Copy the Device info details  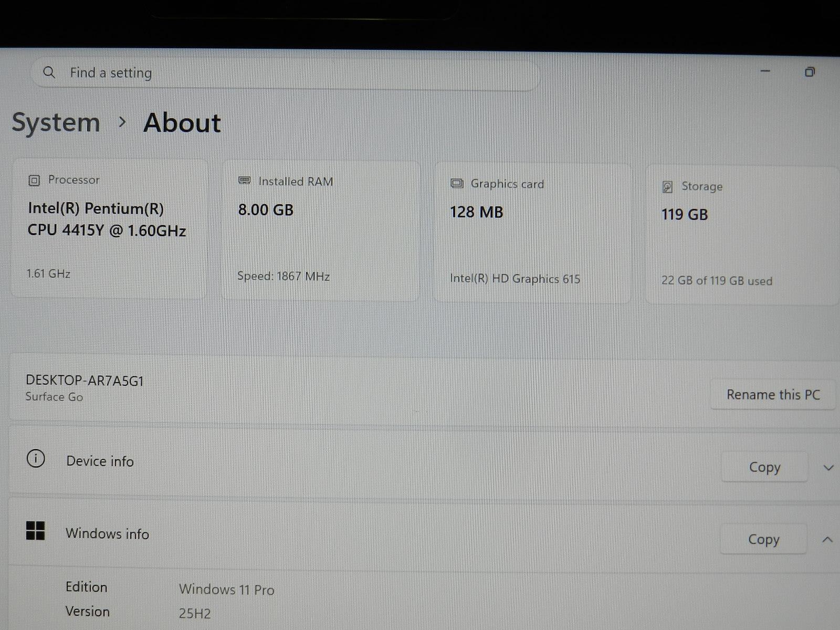(x=764, y=467)
